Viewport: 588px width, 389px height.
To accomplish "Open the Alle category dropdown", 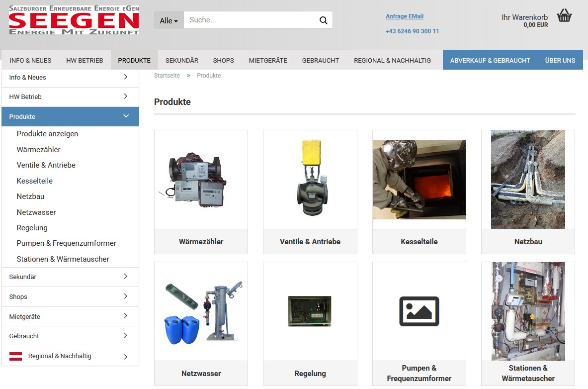I will pyautogui.click(x=168, y=20).
